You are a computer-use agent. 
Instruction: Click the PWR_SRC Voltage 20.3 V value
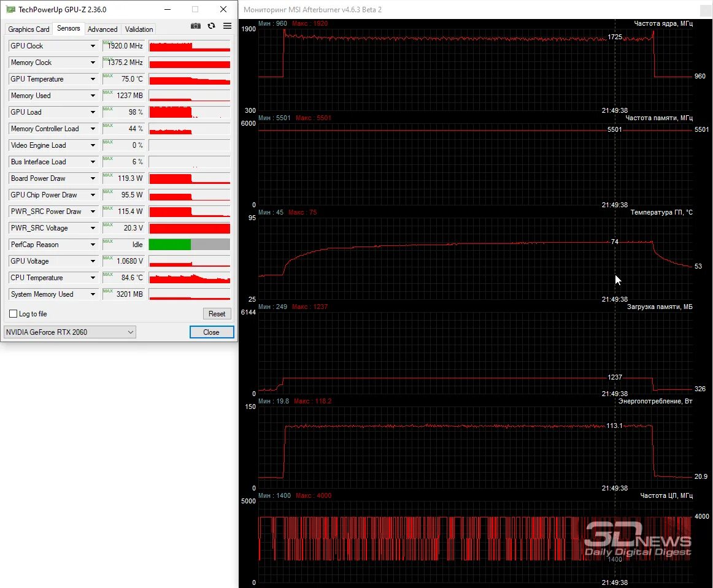pos(123,229)
